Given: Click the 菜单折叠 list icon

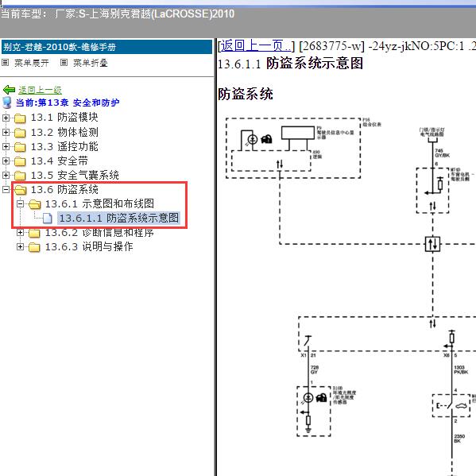Looking at the screenshot, I should (64, 63).
